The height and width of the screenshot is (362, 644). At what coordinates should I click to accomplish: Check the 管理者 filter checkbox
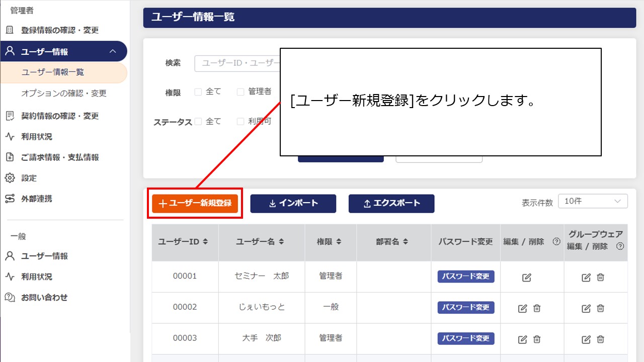pos(240,92)
